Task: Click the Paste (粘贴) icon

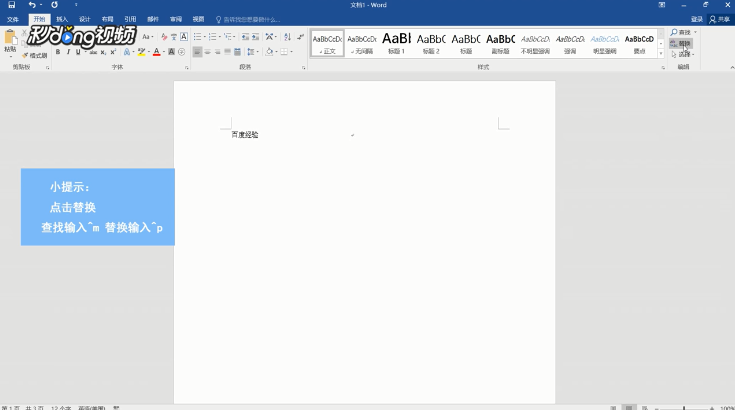Action: [10, 37]
